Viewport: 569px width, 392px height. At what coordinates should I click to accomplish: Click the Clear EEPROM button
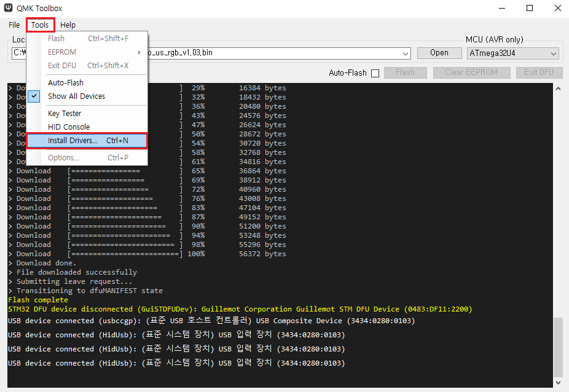(x=471, y=73)
